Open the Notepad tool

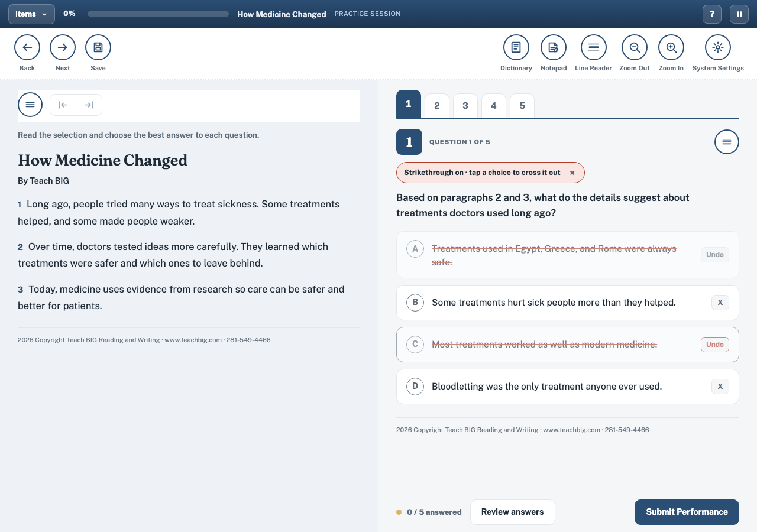tap(554, 47)
